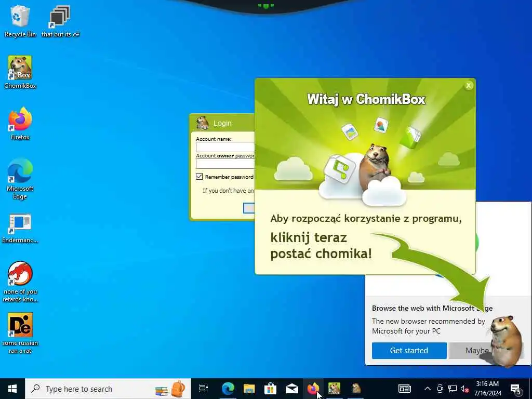Click the books and backpack search highlight
Screen dimensions: 532x399
(170, 389)
